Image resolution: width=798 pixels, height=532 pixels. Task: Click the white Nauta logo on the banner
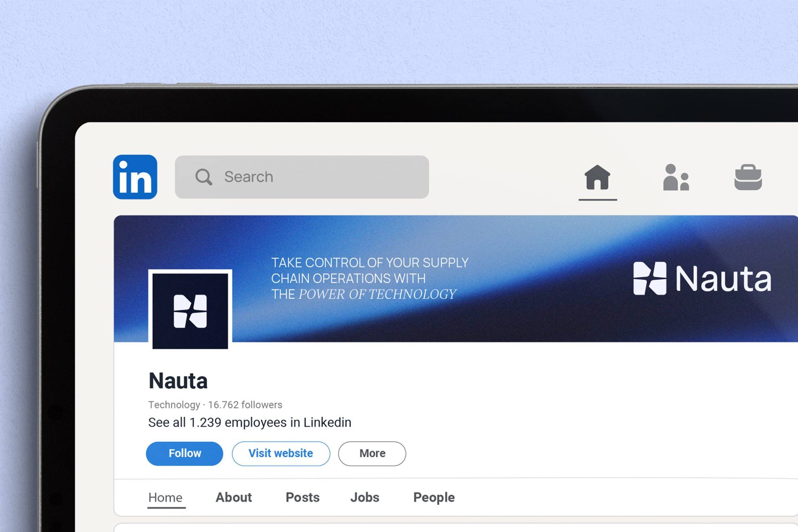point(702,278)
